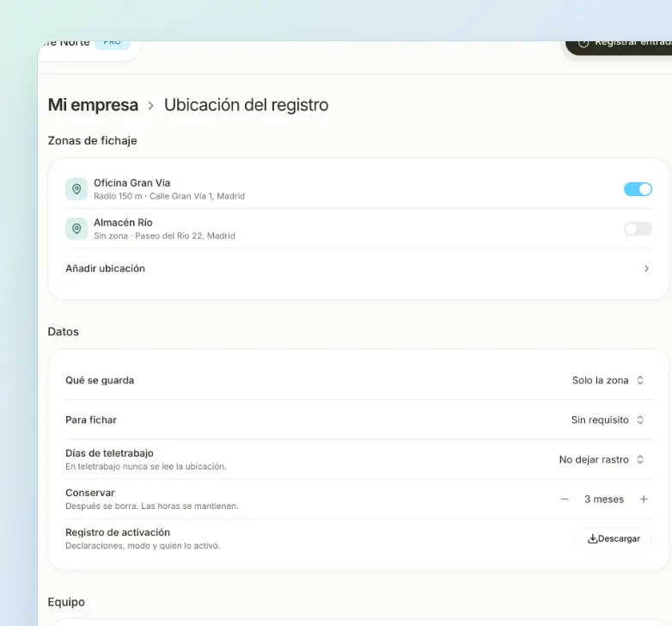The width and height of the screenshot is (672, 626).
Task: Click the location pin icon for Oficina Gran Vía
Action: pos(76,189)
